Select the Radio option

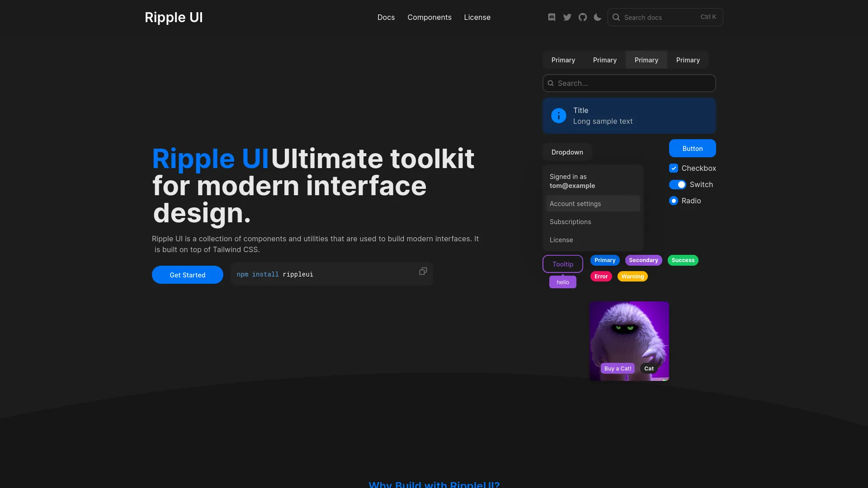pyautogui.click(x=674, y=201)
